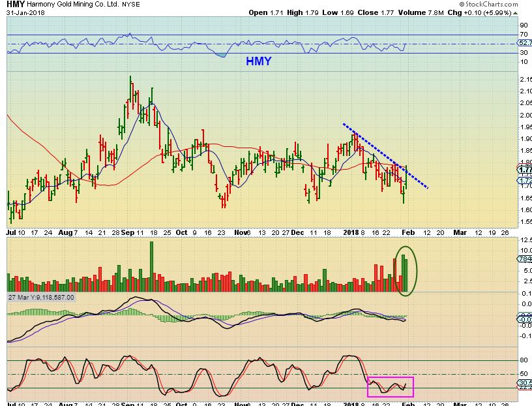Screen dimensions: 532x406
Task: Select the chart date 31-Jan-2018
Action: (x=25, y=12)
